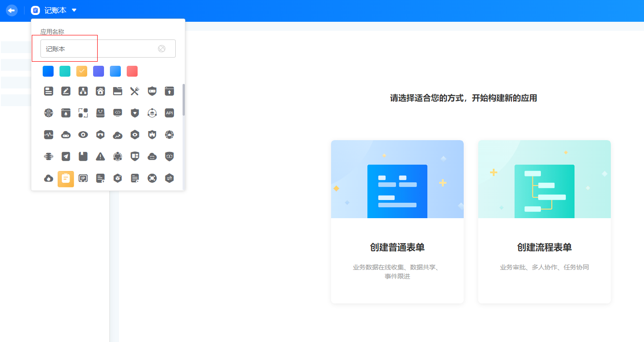Pick the deep blue color swatch

pyautogui.click(x=48, y=71)
